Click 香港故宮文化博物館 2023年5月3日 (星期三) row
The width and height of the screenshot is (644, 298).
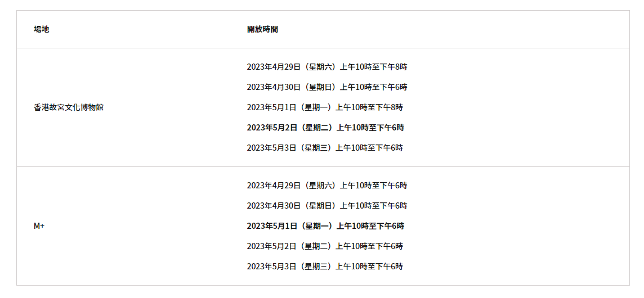324,148
